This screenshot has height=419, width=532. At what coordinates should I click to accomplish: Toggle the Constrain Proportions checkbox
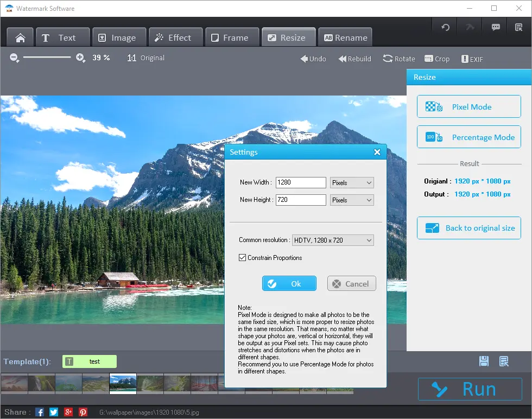(242, 257)
